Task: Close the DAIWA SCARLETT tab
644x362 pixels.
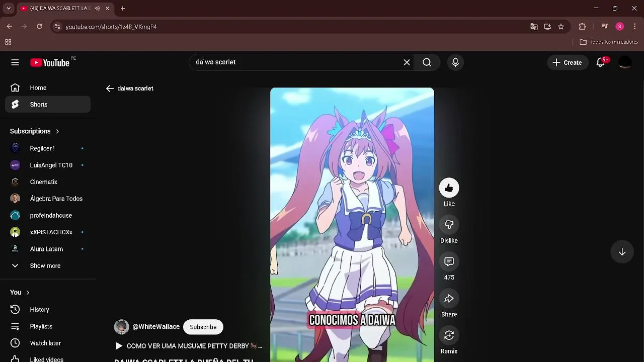Action: pyautogui.click(x=107, y=9)
